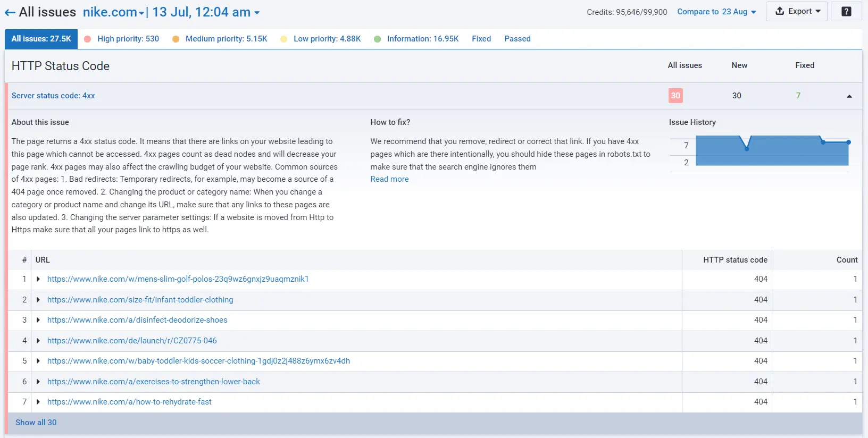
Task: Click the New issues count 30
Action: click(737, 96)
